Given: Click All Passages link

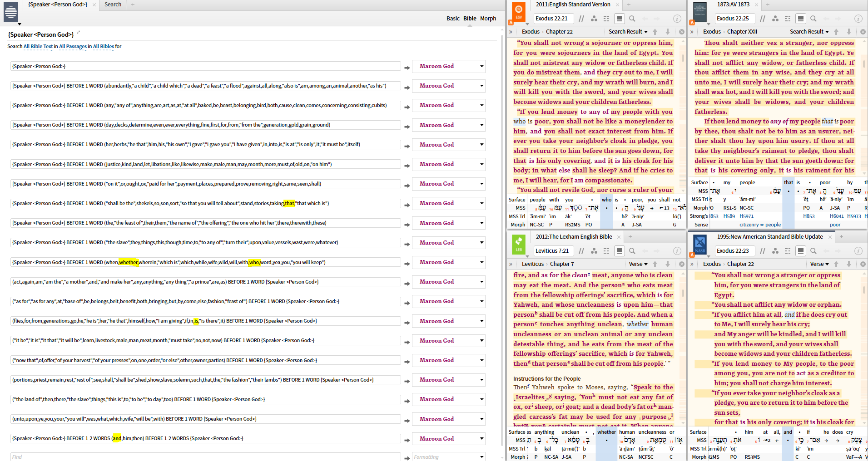Looking at the screenshot, I should pos(73,46).
